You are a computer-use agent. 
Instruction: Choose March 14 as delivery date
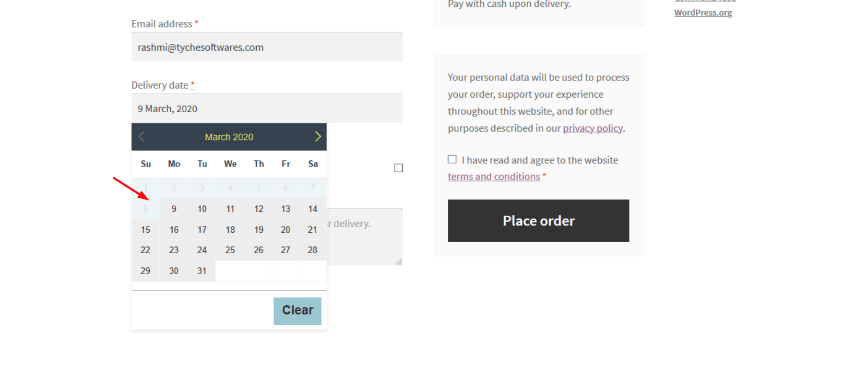[x=312, y=208]
